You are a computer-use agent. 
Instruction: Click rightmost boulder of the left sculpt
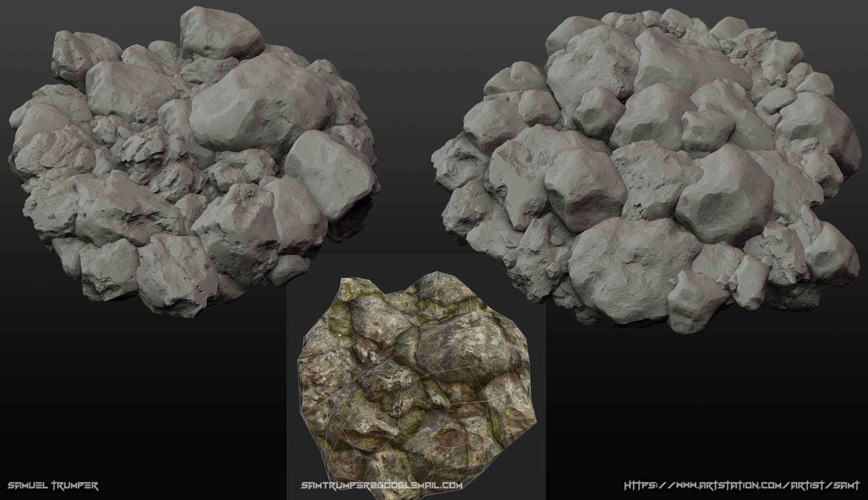click(x=332, y=174)
